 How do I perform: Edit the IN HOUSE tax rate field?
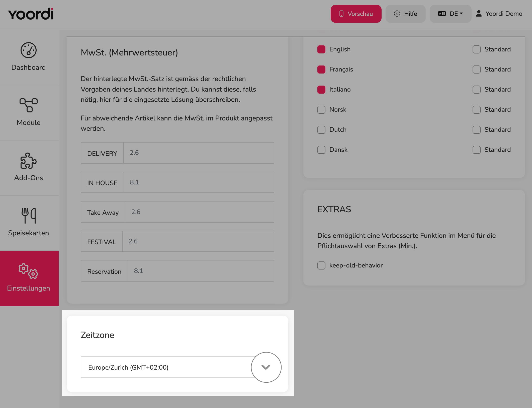(199, 182)
